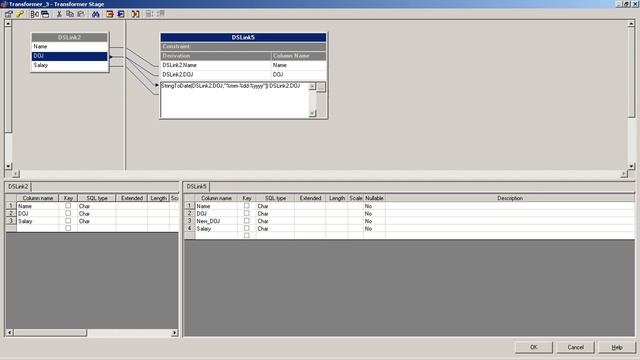The height and width of the screenshot is (360, 640).
Task: Click derivation editor scroll down arrow
Action: [x=312, y=113]
